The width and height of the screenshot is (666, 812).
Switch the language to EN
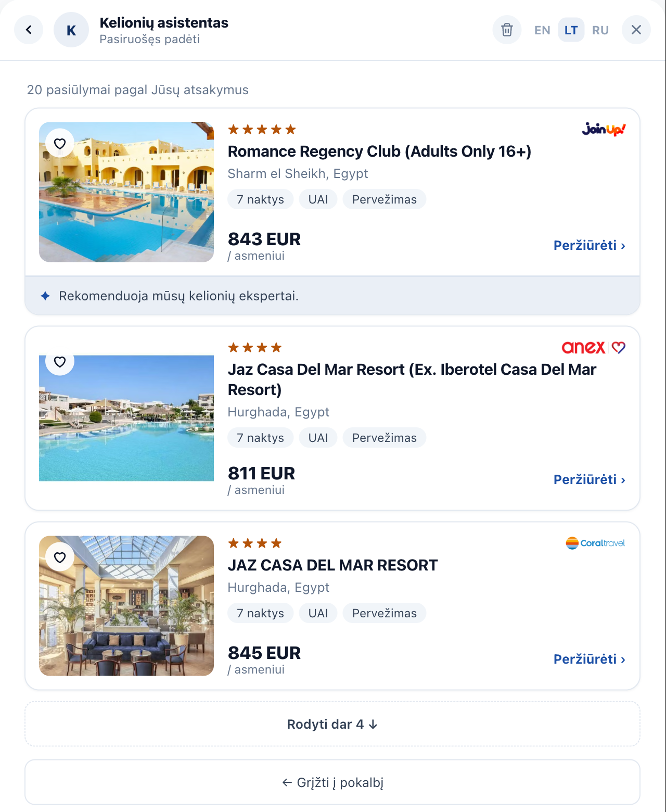542,30
